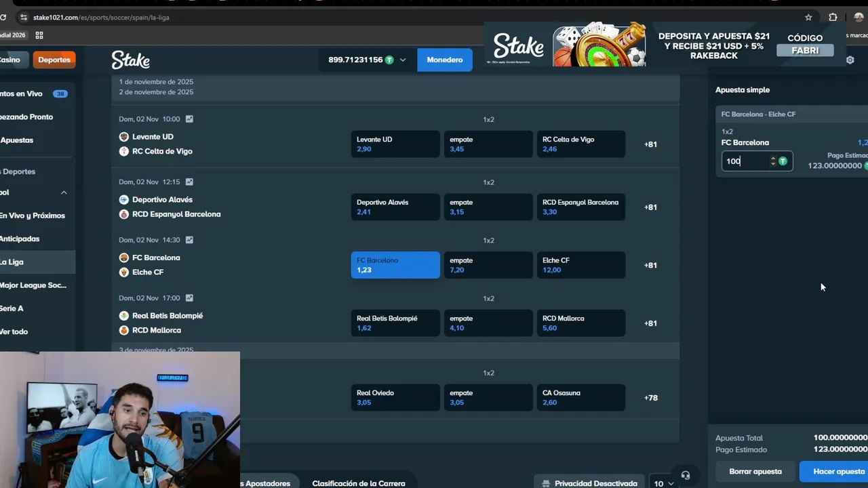The height and width of the screenshot is (488, 868).
Task: Open apps grid icon in bookmarks bar
Action: point(39,35)
